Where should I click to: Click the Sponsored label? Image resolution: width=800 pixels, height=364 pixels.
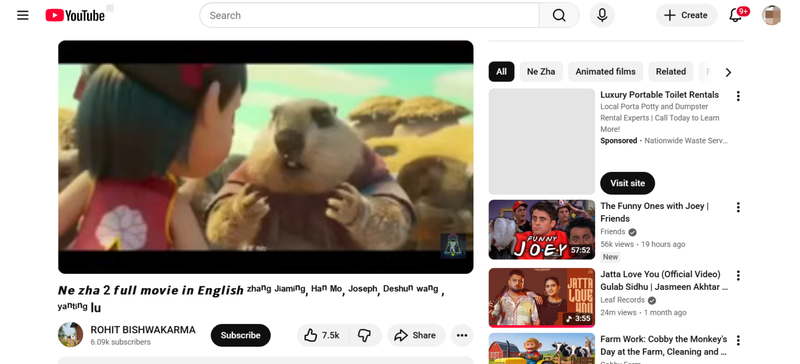click(619, 140)
